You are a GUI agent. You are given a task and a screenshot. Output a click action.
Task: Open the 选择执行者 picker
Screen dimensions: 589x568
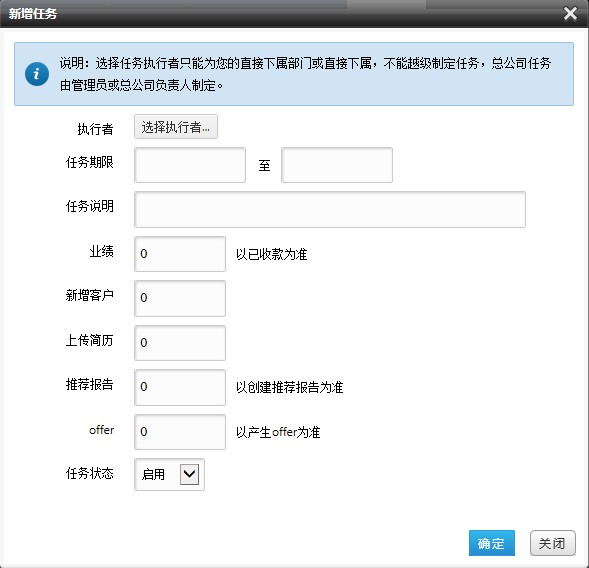tap(176, 127)
